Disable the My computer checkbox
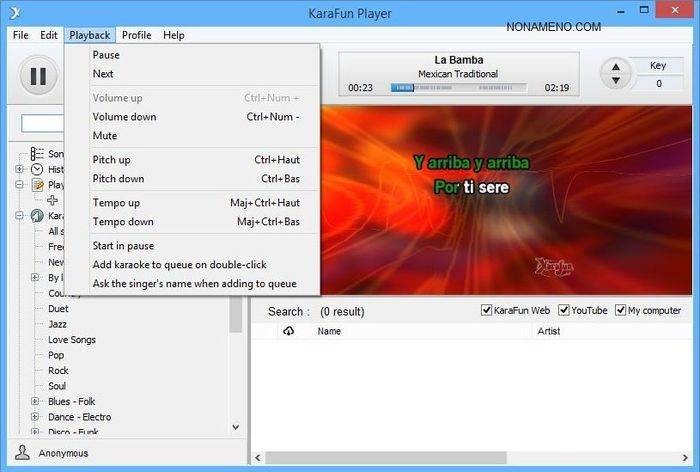The image size is (700, 472). coord(621,310)
